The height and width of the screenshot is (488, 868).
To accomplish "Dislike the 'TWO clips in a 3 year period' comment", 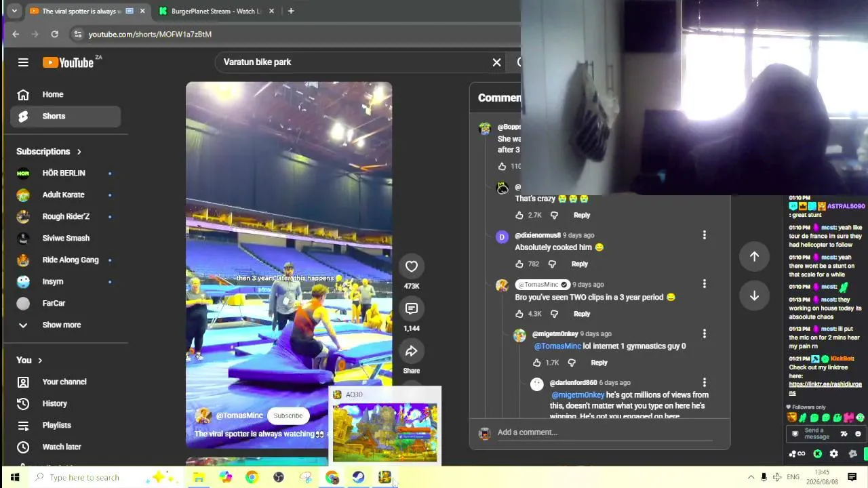I will click(x=554, y=314).
